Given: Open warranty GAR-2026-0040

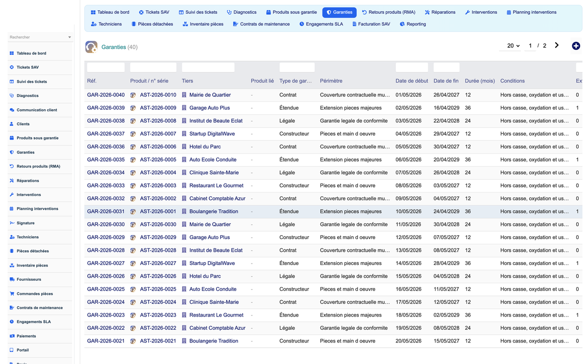Looking at the screenshot, I should (x=106, y=95).
